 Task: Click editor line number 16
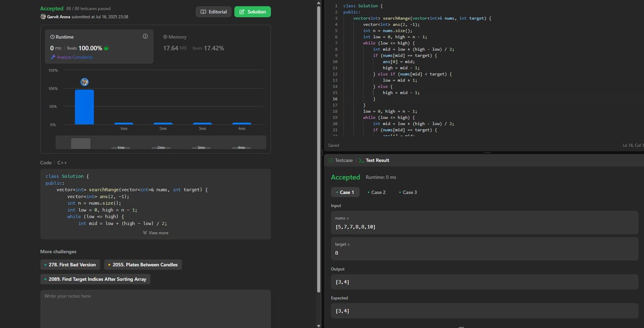click(335, 99)
